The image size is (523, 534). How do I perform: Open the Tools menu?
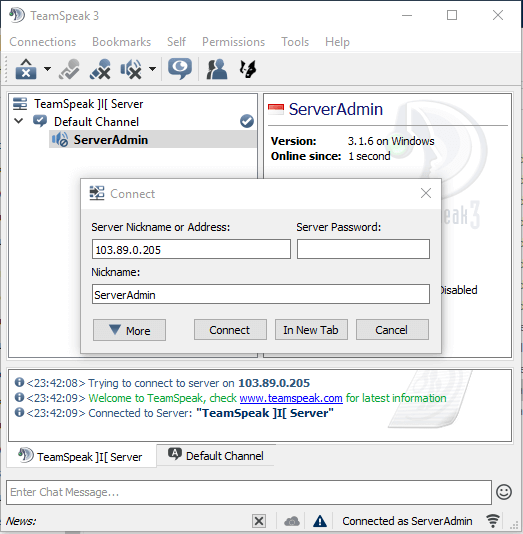(x=295, y=42)
